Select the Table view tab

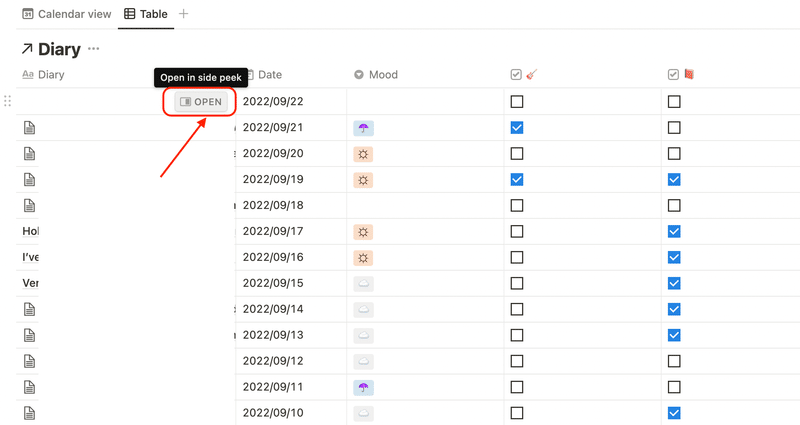pos(146,14)
